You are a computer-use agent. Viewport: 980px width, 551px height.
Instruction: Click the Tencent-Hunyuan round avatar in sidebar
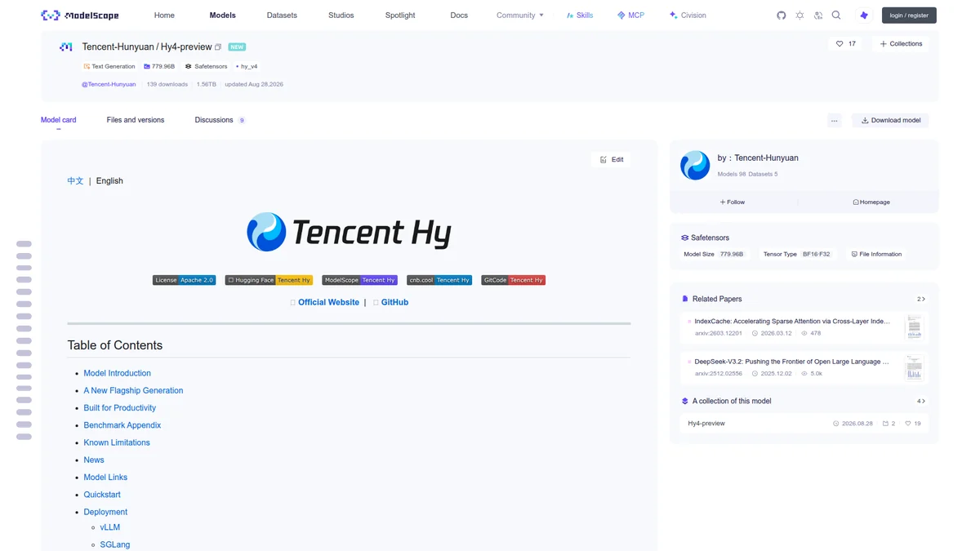[x=695, y=165]
